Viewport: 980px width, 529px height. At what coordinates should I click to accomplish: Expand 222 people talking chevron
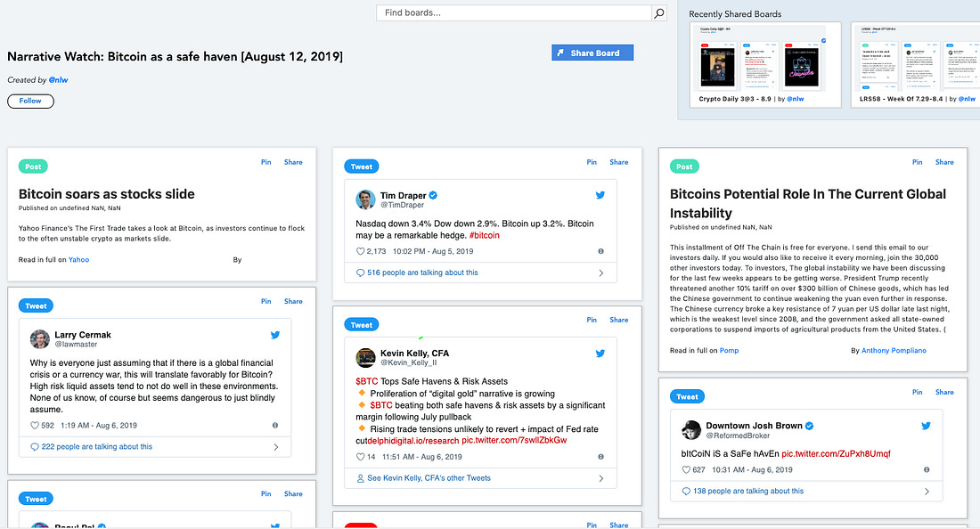pyautogui.click(x=275, y=447)
